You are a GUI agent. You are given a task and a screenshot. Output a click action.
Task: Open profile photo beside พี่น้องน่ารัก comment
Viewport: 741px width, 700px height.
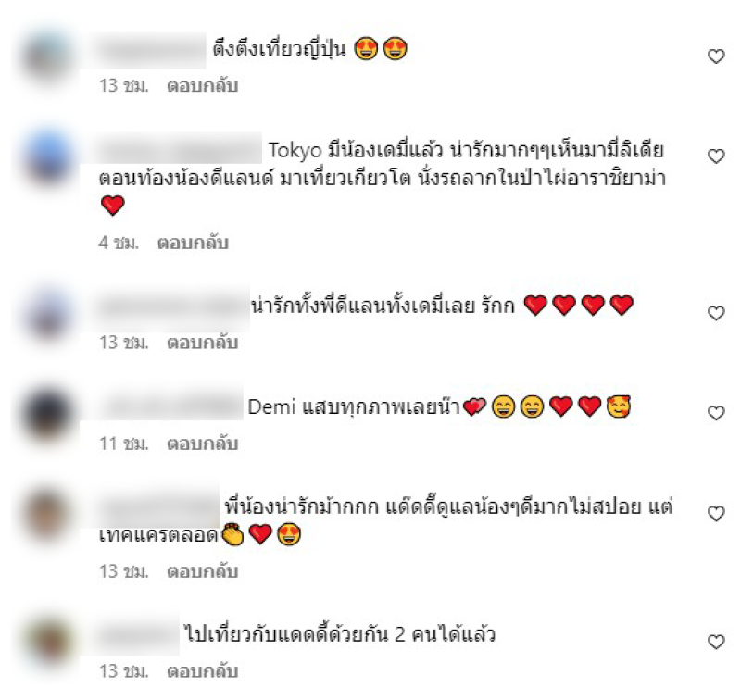click(x=47, y=514)
